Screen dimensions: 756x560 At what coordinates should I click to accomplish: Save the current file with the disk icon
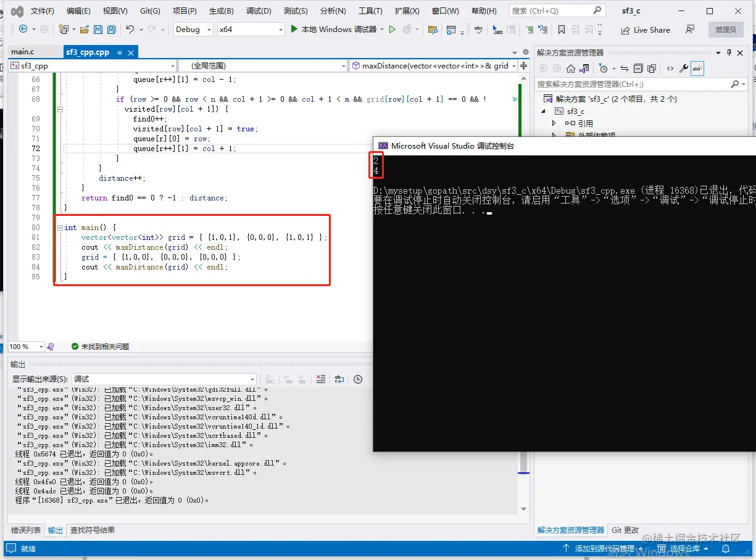pyautogui.click(x=98, y=29)
